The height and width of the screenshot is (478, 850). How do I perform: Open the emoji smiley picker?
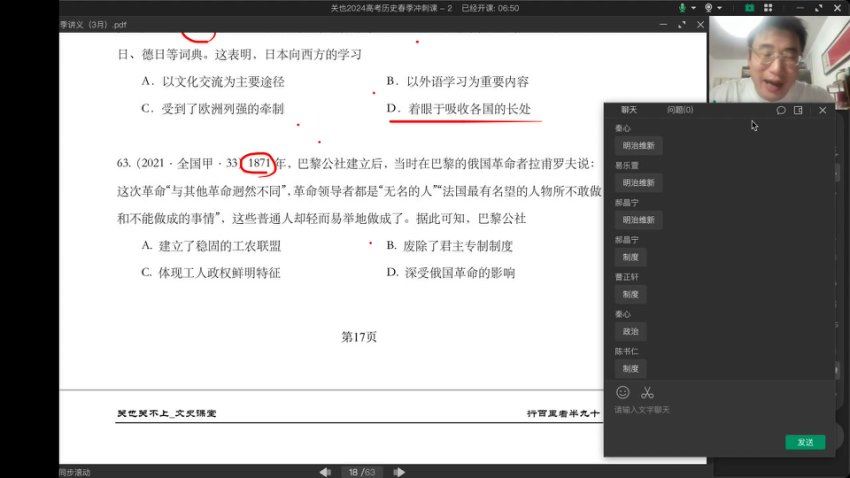[623, 392]
